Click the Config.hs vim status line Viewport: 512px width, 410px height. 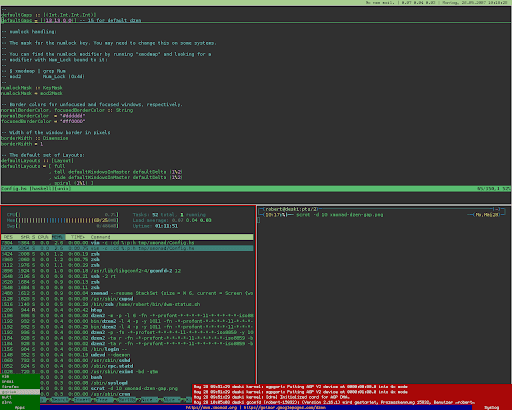pos(256,189)
